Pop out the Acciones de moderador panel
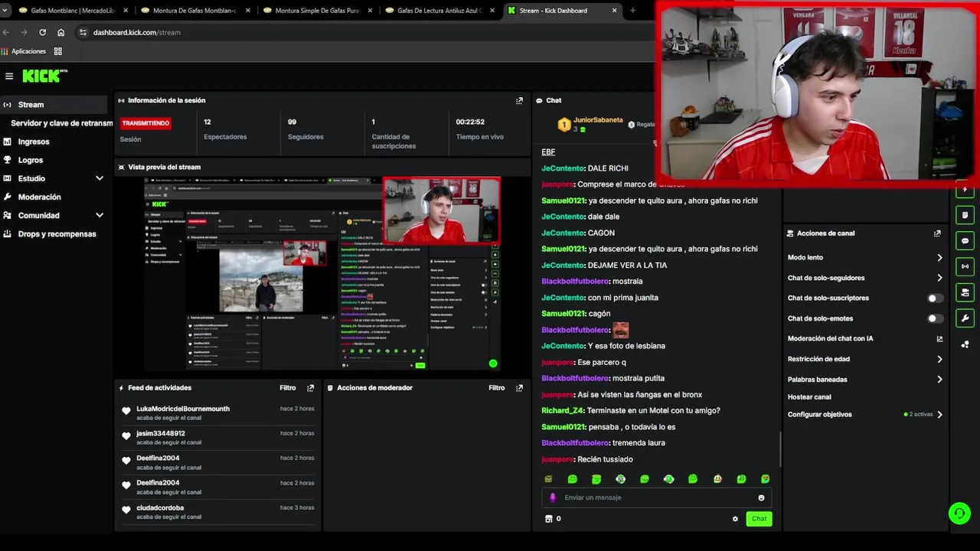 pyautogui.click(x=519, y=388)
